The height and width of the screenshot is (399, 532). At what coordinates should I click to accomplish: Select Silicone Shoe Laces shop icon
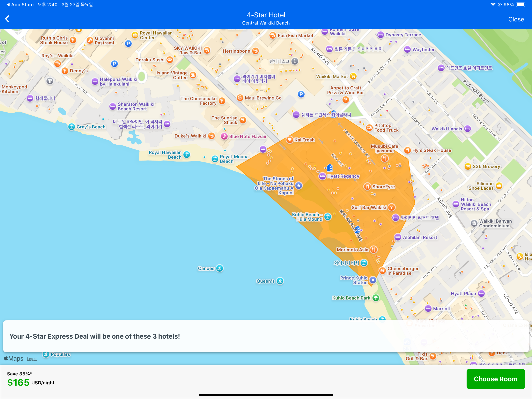click(499, 185)
